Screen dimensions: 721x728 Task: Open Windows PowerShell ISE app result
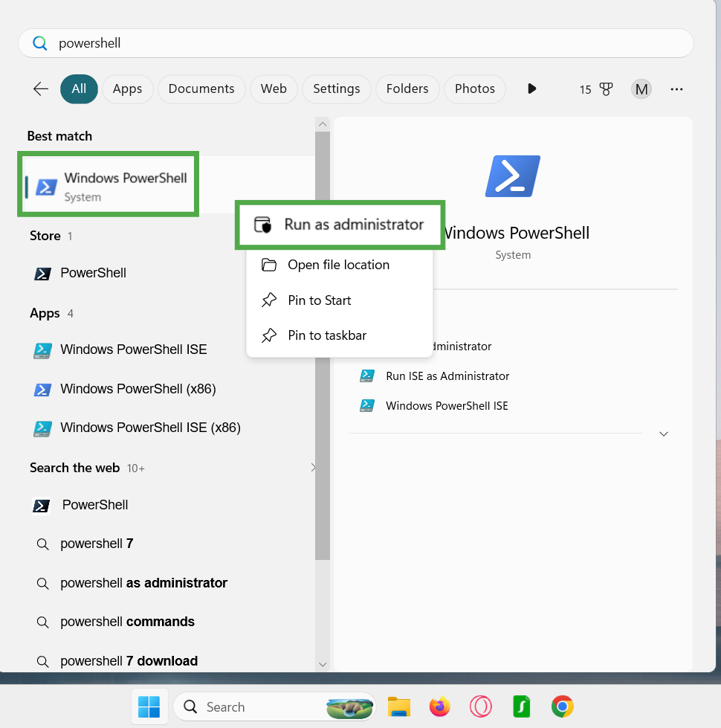[x=135, y=349]
